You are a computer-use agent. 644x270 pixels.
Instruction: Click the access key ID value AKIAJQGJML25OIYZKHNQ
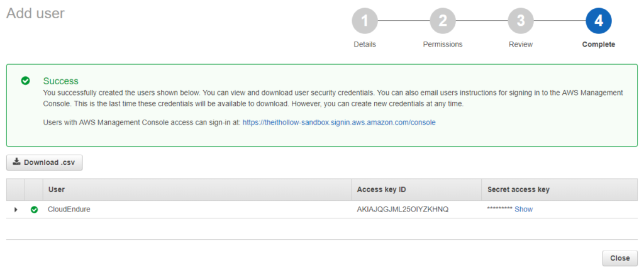click(402, 210)
